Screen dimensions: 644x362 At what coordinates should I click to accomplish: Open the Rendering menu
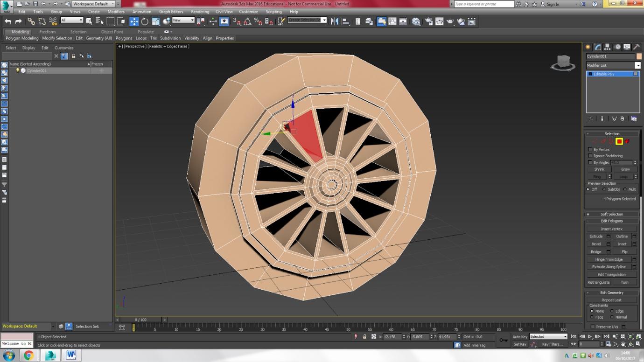click(x=200, y=12)
